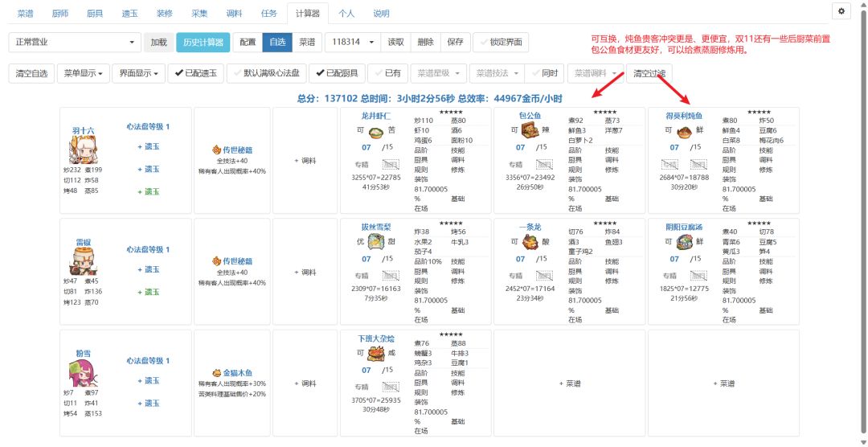This screenshot has width=868, height=447.
Task: Select the 配置 mode button
Action: coord(248,42)
